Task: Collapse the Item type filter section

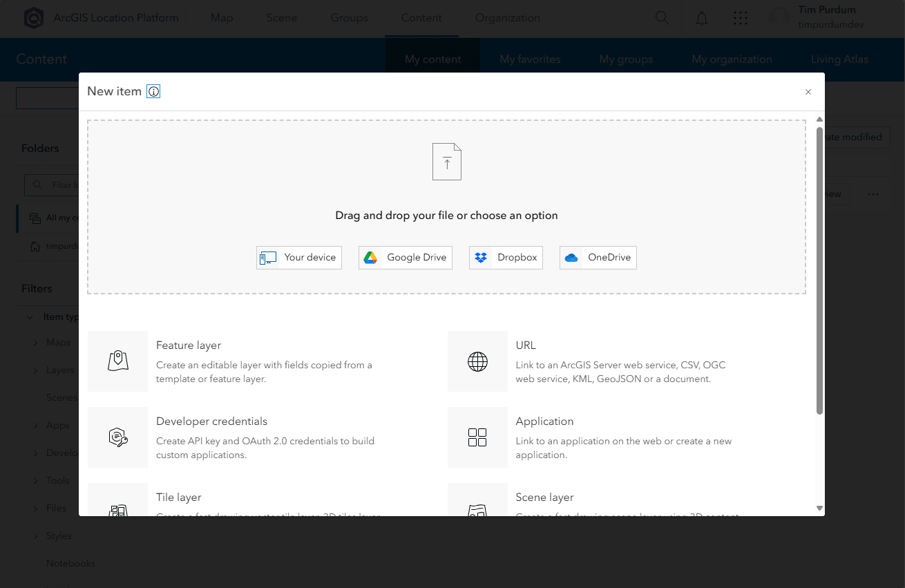Action: click(x=30, y=317)
